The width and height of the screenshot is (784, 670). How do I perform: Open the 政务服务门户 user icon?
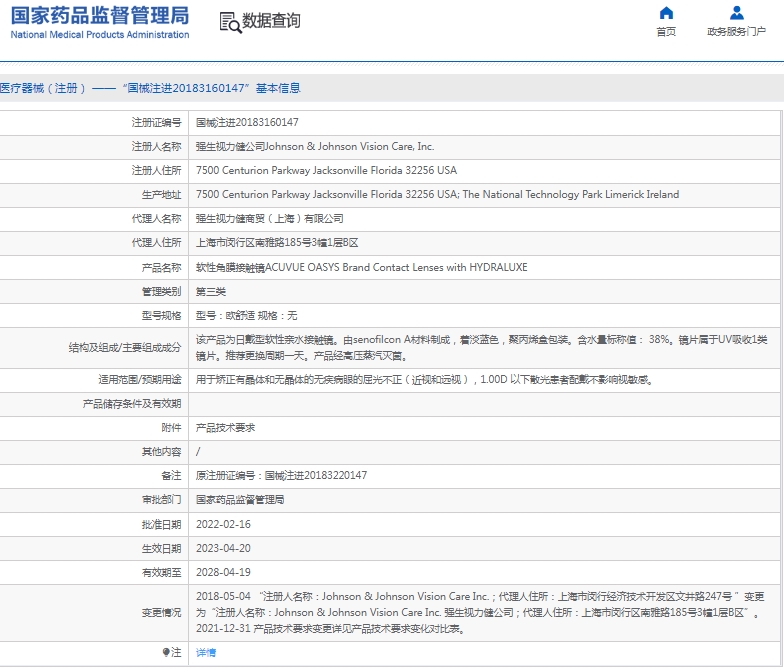736,13
